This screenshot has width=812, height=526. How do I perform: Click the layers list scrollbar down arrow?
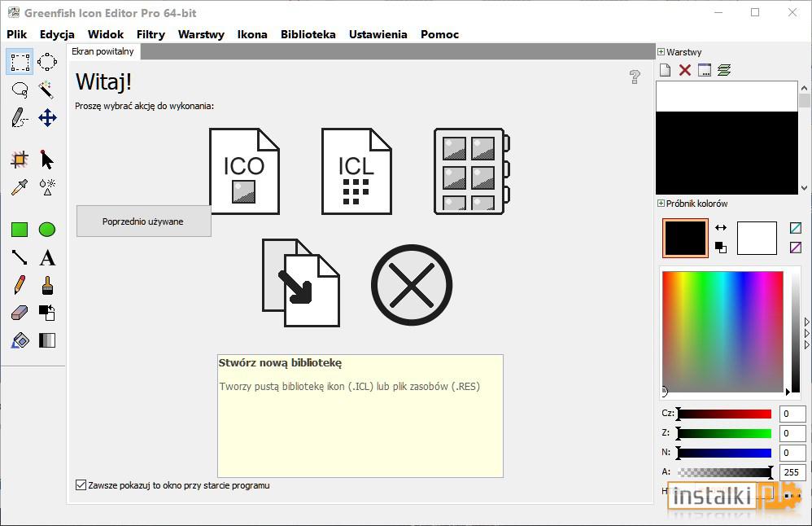click(x=804, y=188)
